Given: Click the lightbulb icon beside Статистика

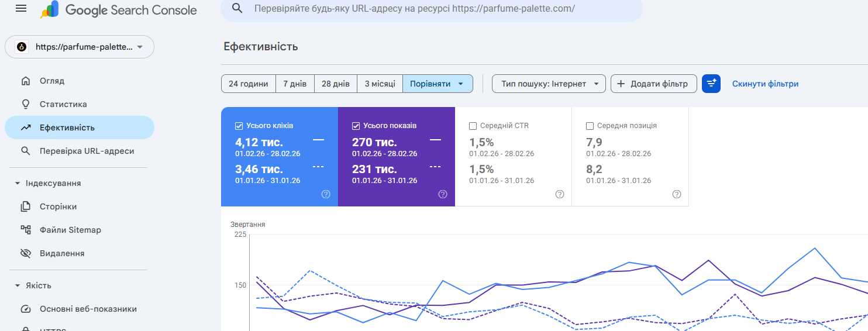Looking at the screenshot, I should click(x=25, y=104).
